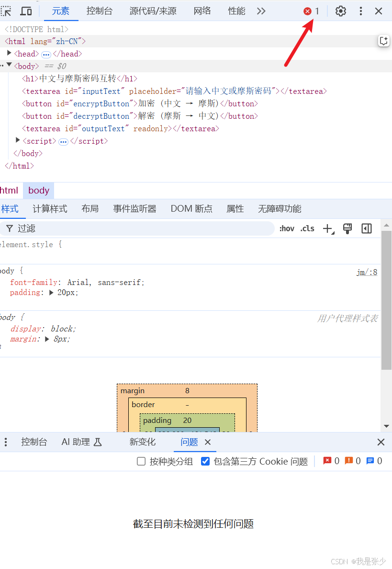392x569 pixels.
Task: Open the 网络 tab
Action: (202, 11)
